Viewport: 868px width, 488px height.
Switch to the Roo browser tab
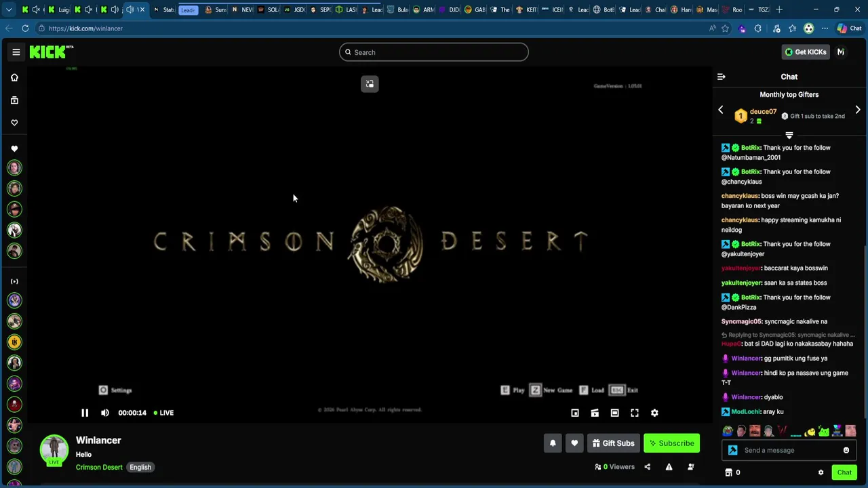[x=732, y=9]
